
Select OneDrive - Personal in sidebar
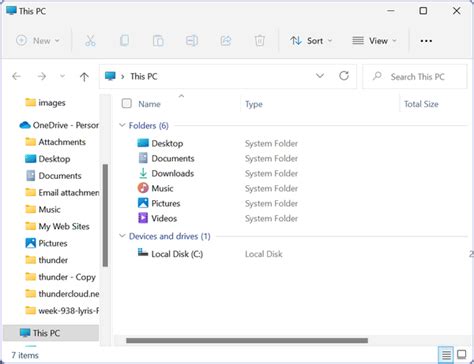[x=66, y=125]
